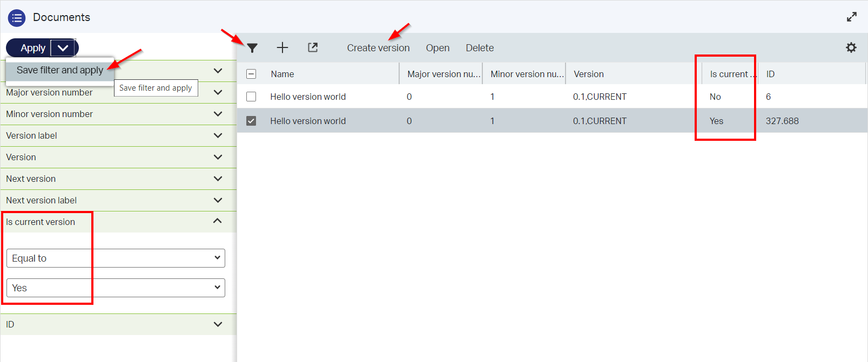The width and height of the screenshot is (868, 362).
Task: Click Create version in the toolbar
Action: [x=378, y=48]
